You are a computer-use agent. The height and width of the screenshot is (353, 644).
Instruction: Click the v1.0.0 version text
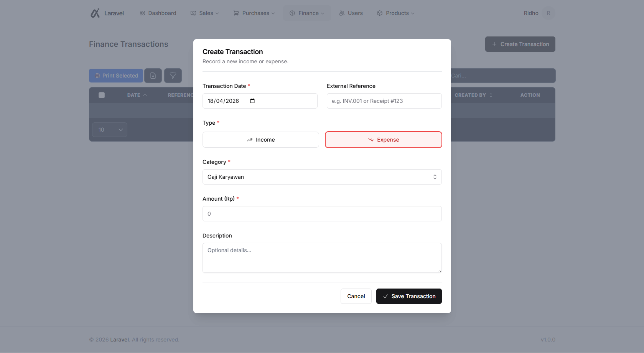pyautogui.click(x=548, y=340)
